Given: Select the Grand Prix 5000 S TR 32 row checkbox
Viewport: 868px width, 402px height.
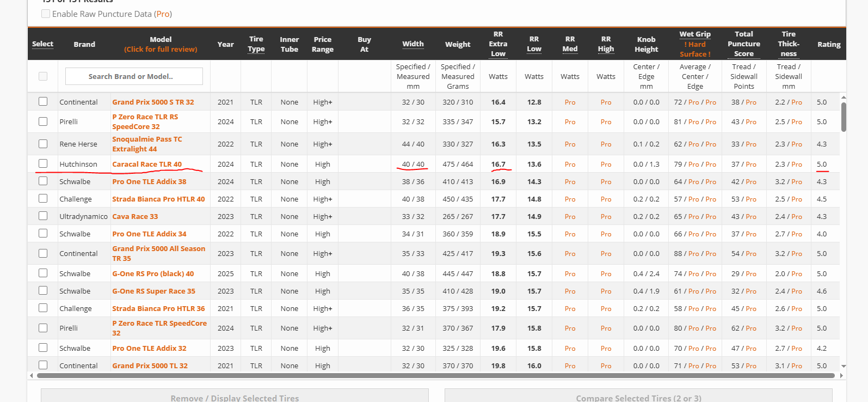Looking at the screenshot, I should click(43, 101).
